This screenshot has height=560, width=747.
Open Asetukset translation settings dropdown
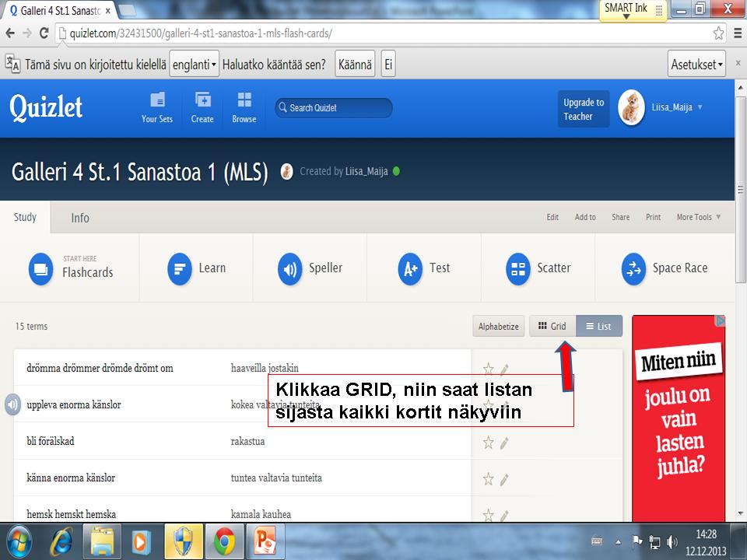coord(696,65)
